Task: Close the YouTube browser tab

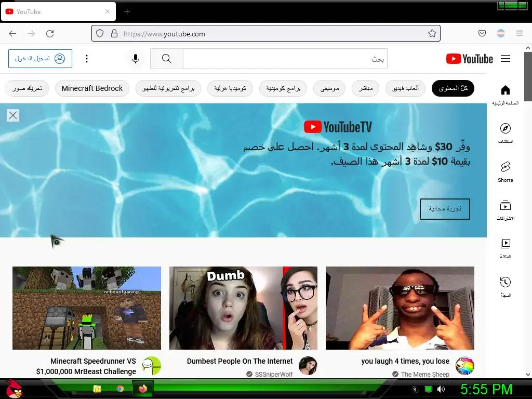Action: point(108,11)
